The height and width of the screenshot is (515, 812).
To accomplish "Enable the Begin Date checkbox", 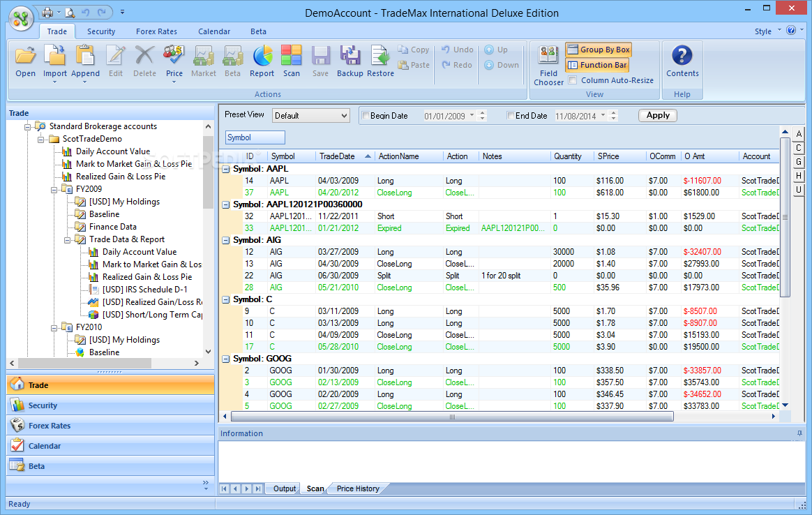I will (366, 116).
